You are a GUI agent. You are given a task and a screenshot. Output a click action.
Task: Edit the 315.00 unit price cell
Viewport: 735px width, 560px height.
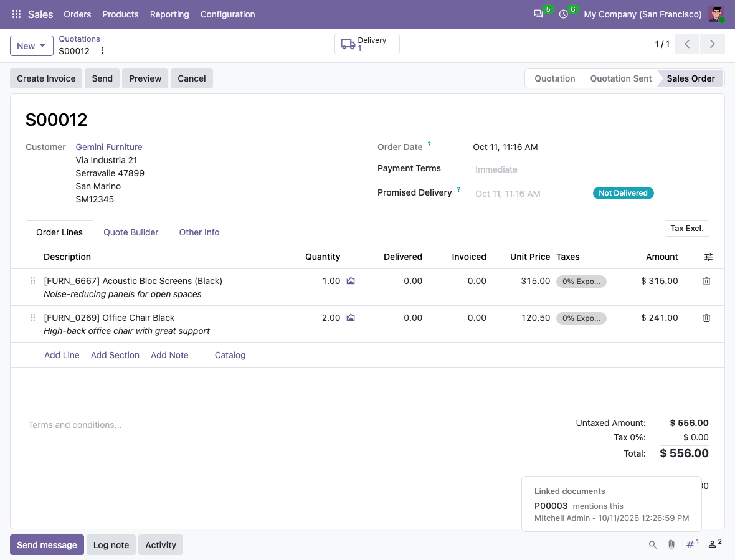[x=535, y=281]
